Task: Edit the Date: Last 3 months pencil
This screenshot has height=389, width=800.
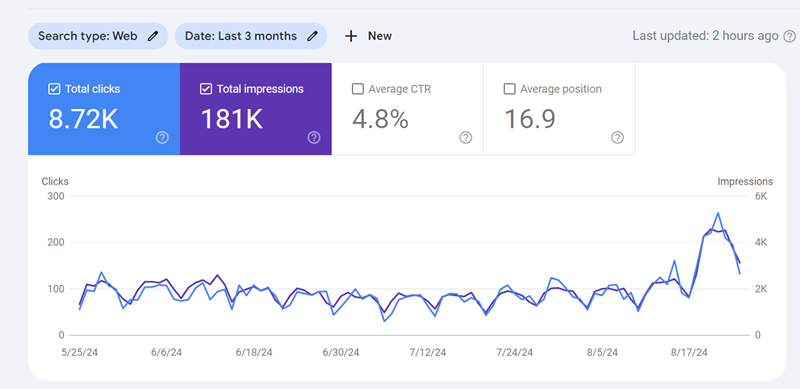Action: click(312, 36)
